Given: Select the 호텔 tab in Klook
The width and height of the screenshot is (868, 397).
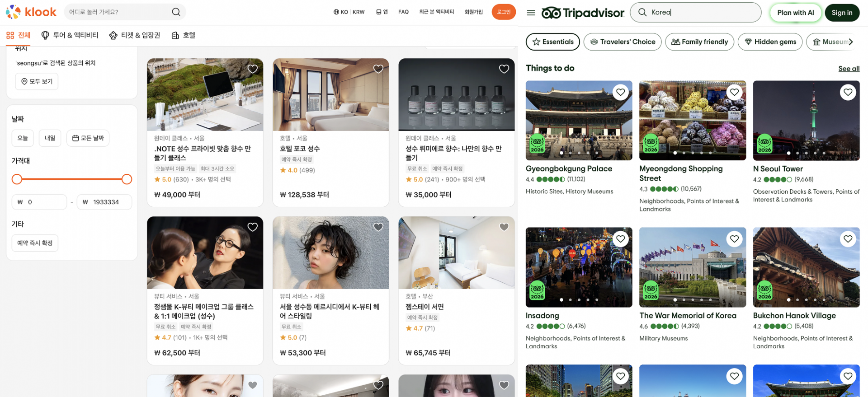Looking at the screenshot, I should point(184,35).
